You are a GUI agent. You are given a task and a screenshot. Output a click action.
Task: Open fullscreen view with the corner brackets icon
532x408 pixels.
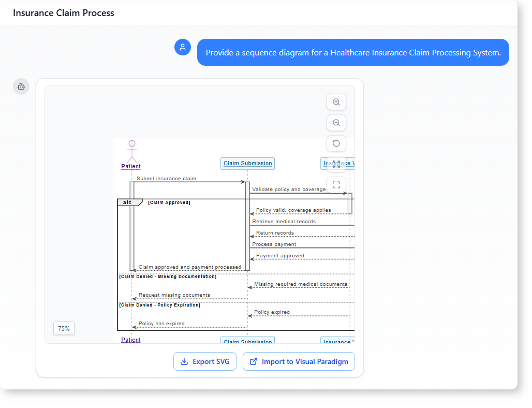point(336,185)
